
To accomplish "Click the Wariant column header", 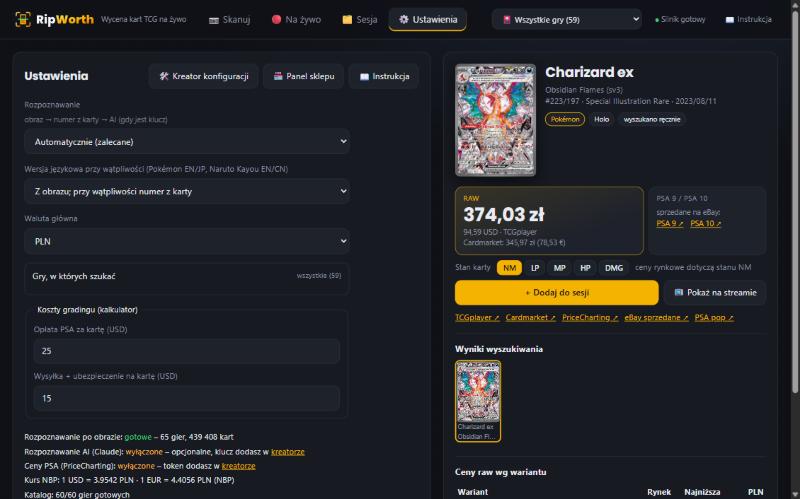I will [x=472, y=492].
